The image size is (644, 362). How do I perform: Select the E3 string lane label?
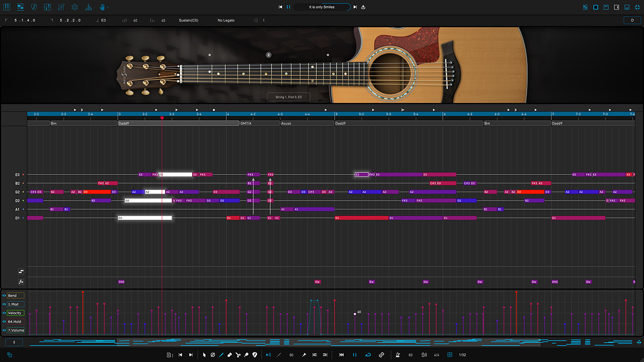pyautogui.click(x=18, y=174)
